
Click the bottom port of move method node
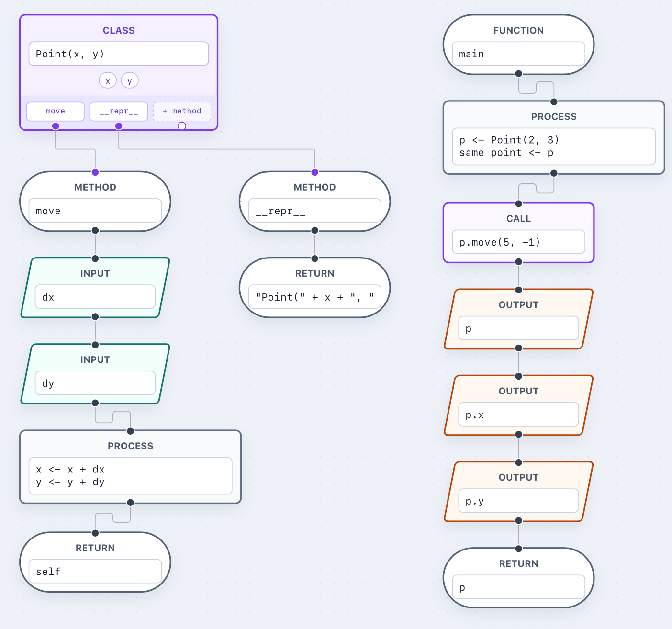[95, 231]
